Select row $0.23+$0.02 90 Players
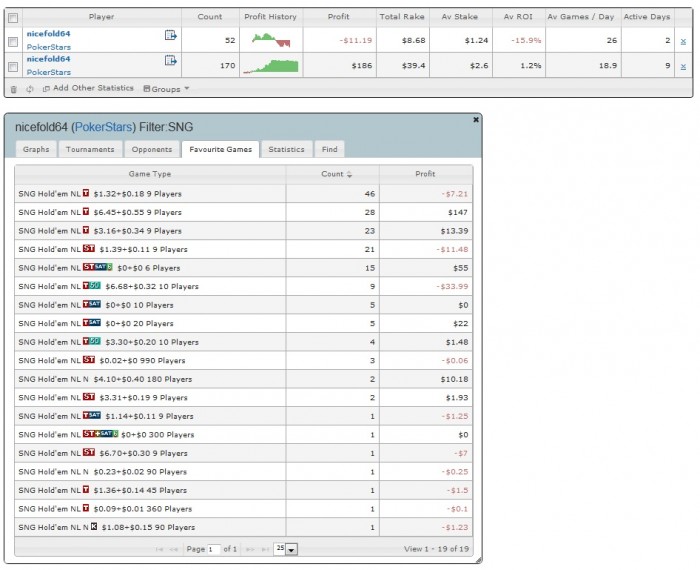This screenshot has height=570, width=700. (x=243, y=471)
